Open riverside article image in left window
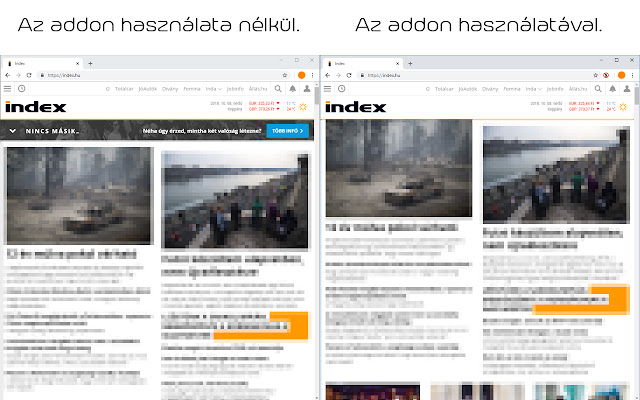Screen dimensions: 640x400 point(235,200)
